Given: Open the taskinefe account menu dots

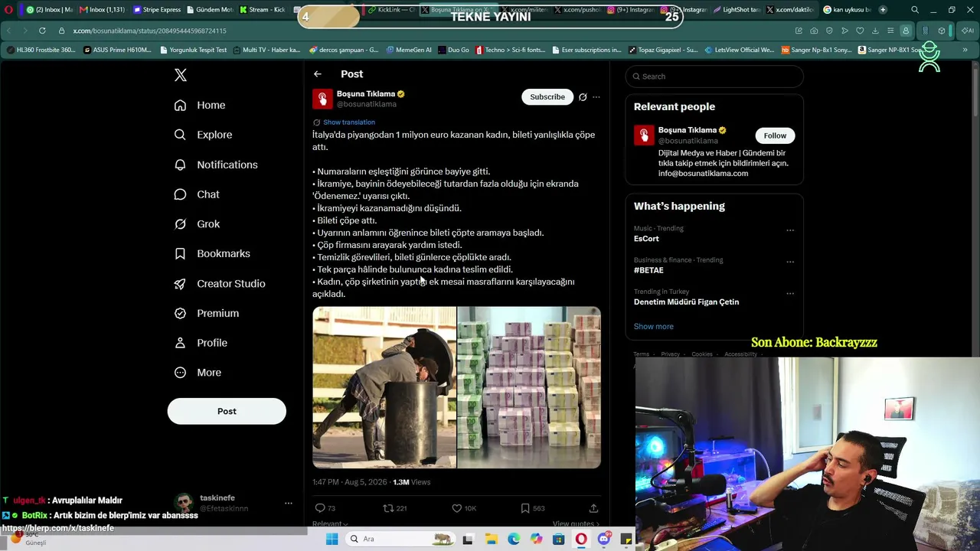Looking at the screenshot, I should coord(289,504).
